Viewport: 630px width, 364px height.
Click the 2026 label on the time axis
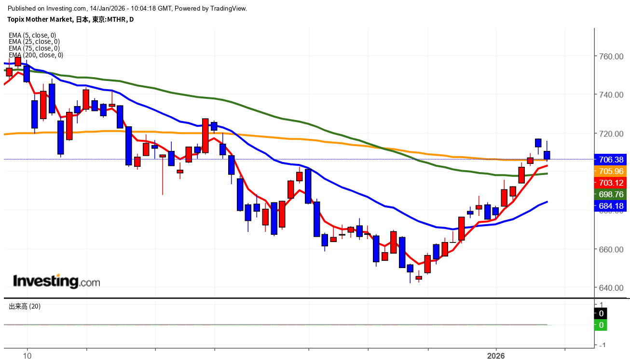pos(496,356)
